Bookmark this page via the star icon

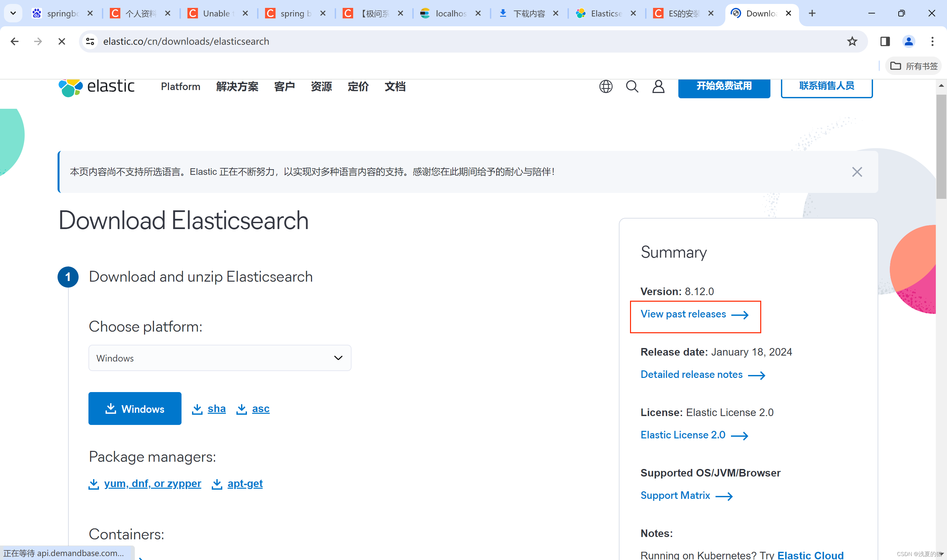tap(852, 41)
